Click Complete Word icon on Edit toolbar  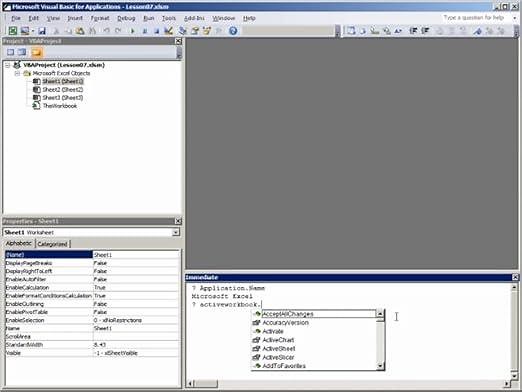398,31
